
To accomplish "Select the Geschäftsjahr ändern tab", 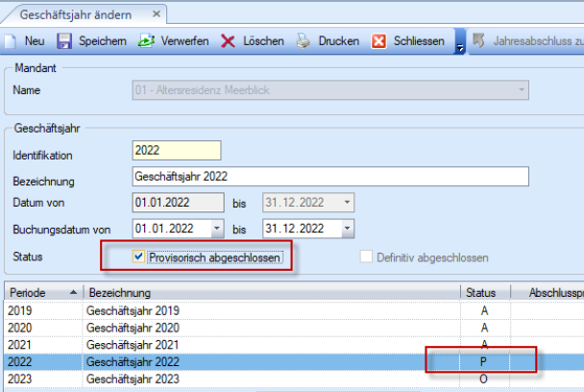I will [x=76, y=15].
